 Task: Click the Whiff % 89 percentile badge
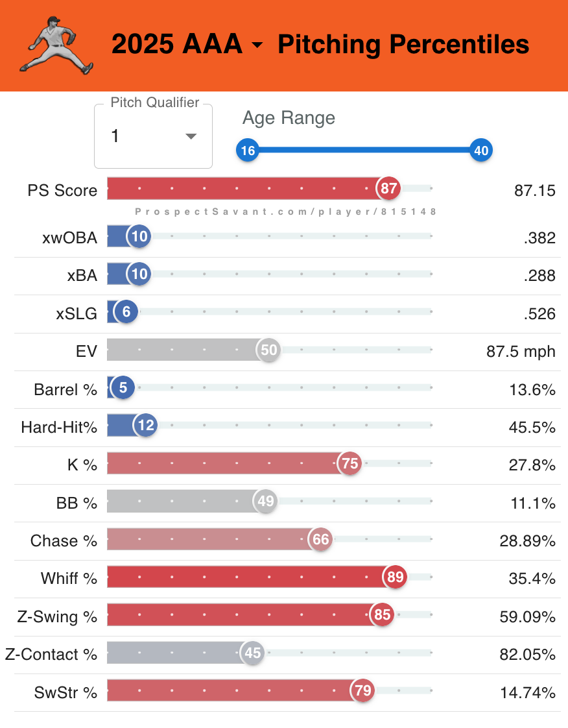[395, 577]
